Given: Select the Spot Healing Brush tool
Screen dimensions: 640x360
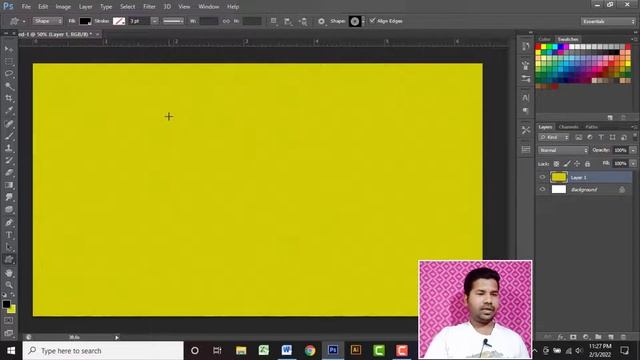Looking at the screenshot, I should [9, 123].
